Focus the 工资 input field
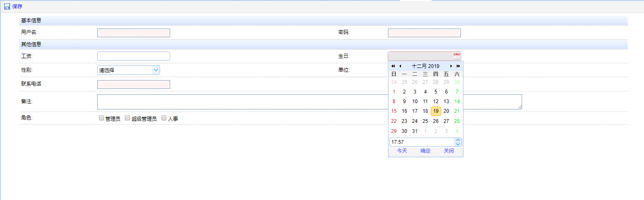Screen dimensions: 644x200 (134, 56)
